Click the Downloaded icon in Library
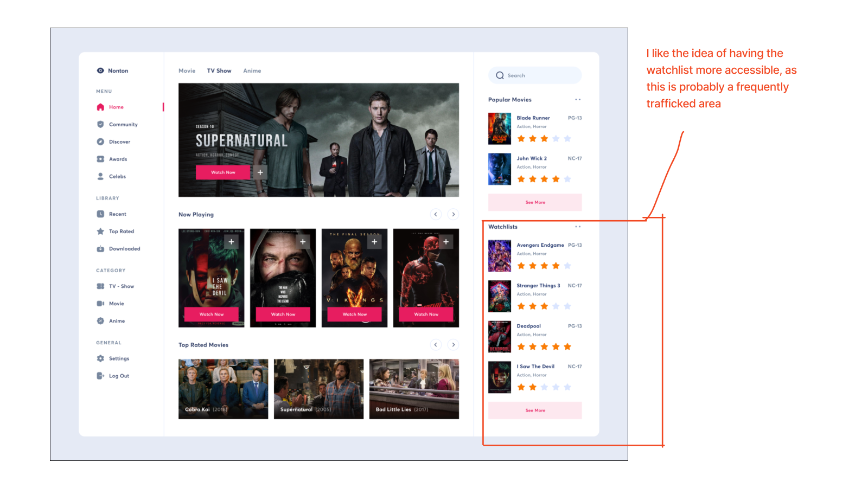 tap(100, 248)
